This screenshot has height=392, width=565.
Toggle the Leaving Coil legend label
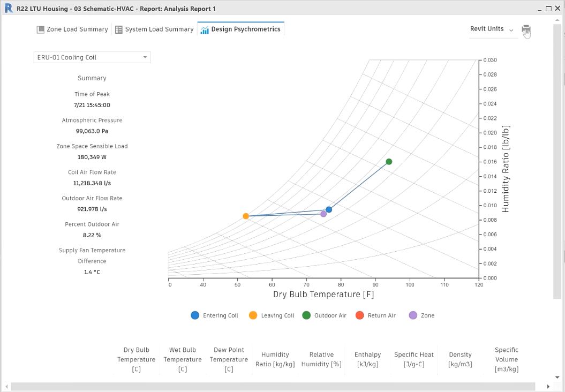[x=277, y=315]
